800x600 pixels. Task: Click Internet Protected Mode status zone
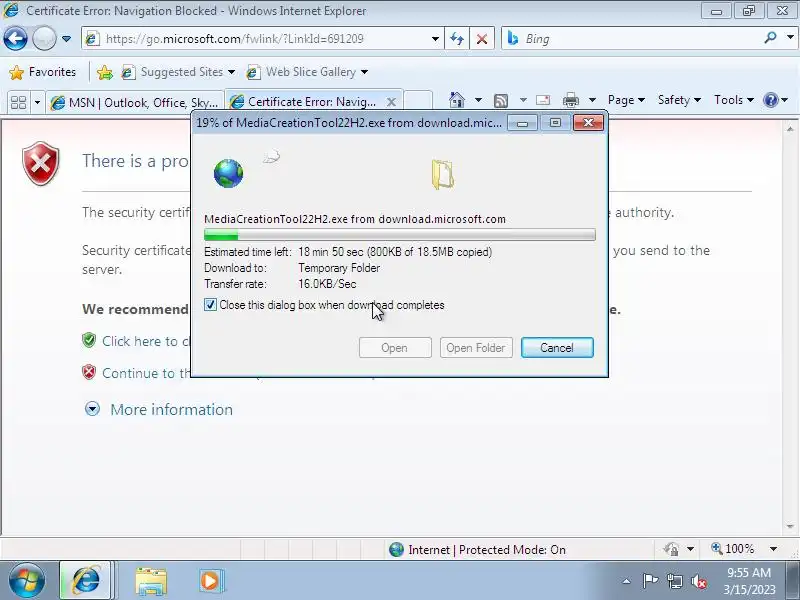coord(477,549)
